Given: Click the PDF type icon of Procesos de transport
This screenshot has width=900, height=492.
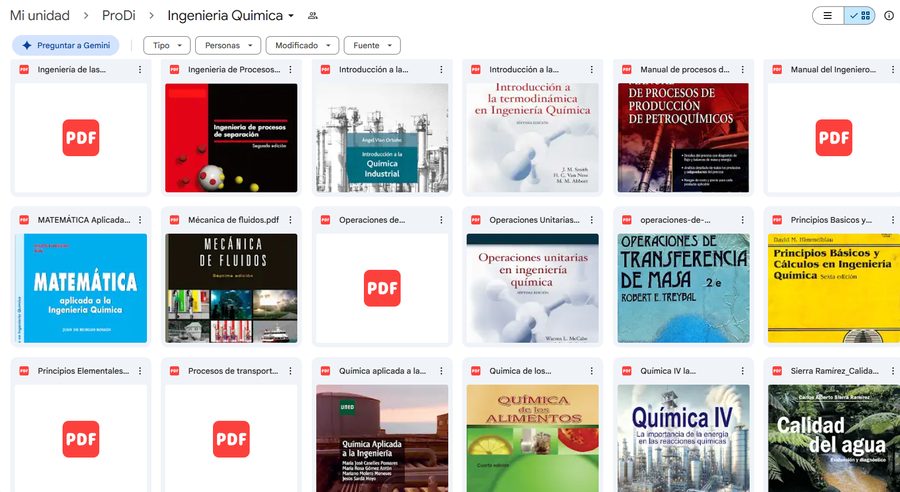Looking at the screenshot, I should (x=174, y=371).
